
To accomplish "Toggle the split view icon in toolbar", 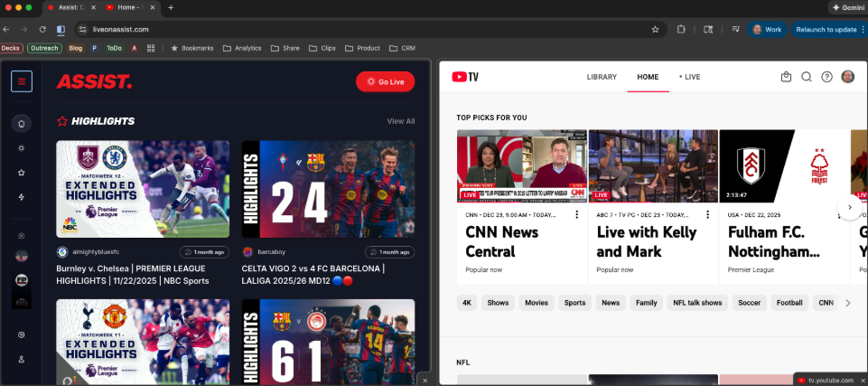I will click(x=61, y=29).
